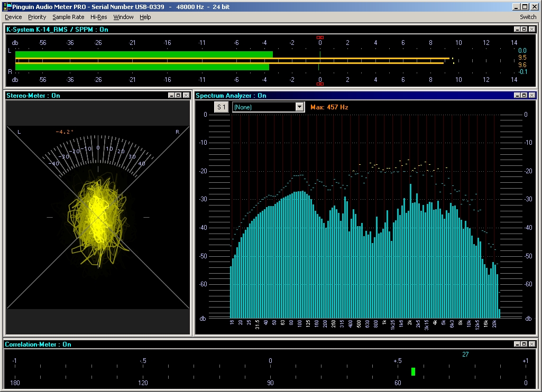Screen dimensions: 542x392
Task: Maximize the Stereo-Meter panel
Action: point(179,96)
